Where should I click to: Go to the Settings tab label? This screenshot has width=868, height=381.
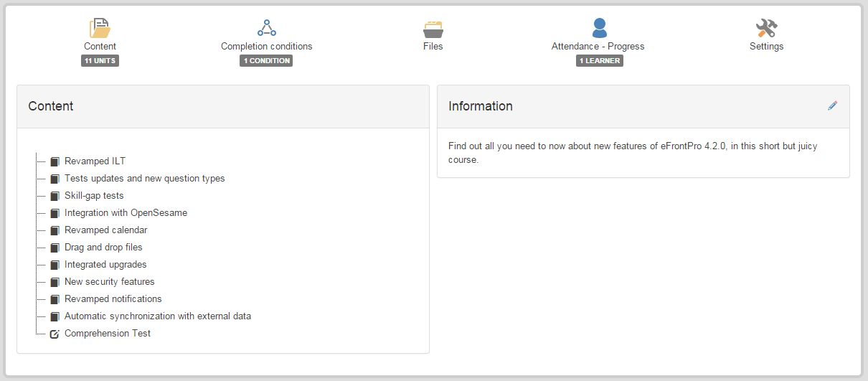click(x=767, y=46)
